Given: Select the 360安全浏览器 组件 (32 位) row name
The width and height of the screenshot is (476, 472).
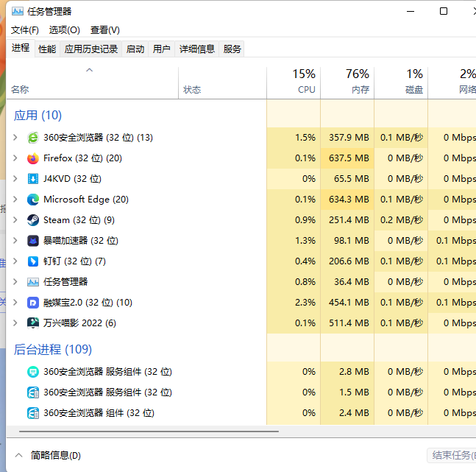Looking at the screenshot, I should click(99, 413).
